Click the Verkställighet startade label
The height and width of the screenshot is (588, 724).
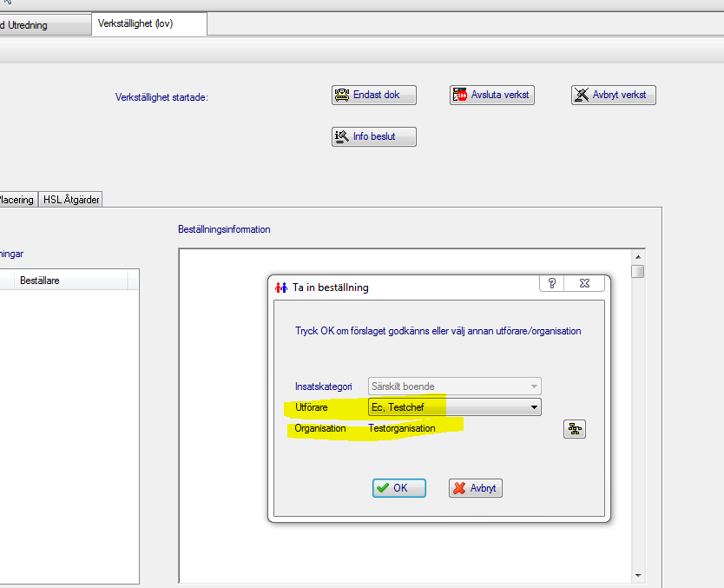[161, 97]
